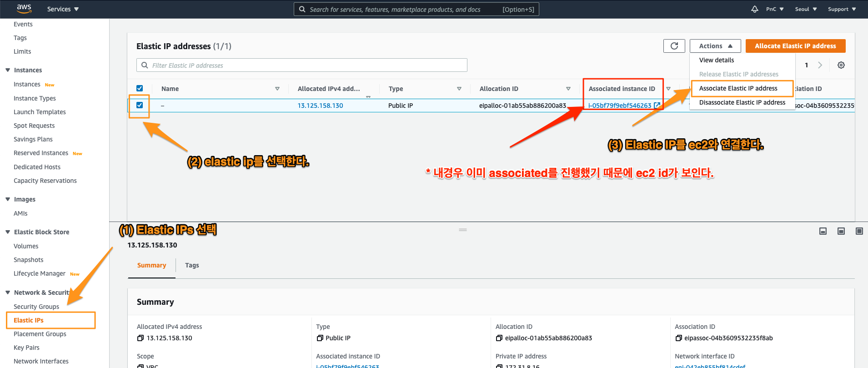868x368 pixels.
Task: Choose Associate Elastic IP address option
Action: click(x=738, y=88)
